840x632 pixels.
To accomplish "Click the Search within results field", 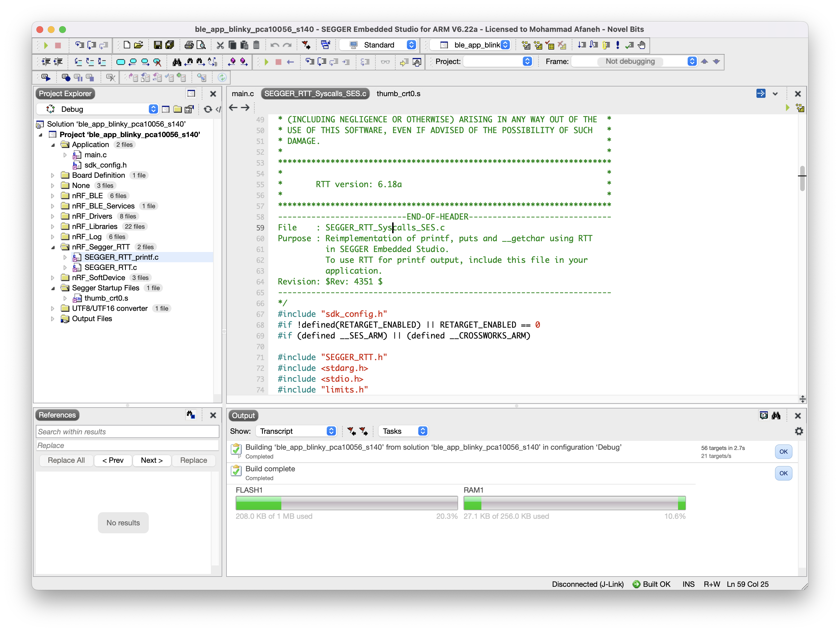I will pos(127,431).
